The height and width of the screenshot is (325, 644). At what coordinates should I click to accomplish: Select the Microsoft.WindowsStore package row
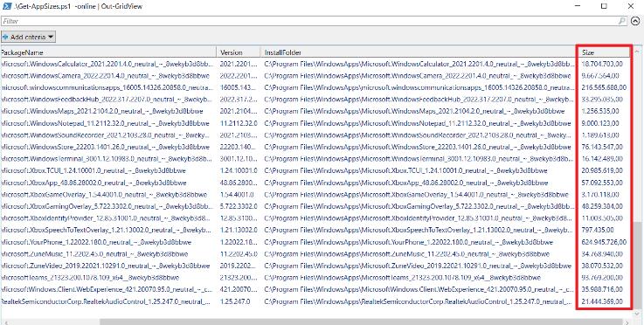coord(316,147)
